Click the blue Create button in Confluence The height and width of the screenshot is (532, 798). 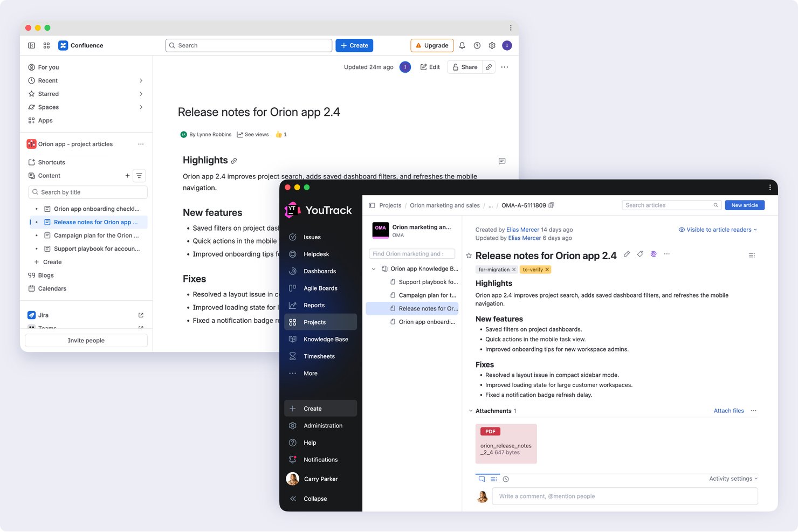[354, 46]
